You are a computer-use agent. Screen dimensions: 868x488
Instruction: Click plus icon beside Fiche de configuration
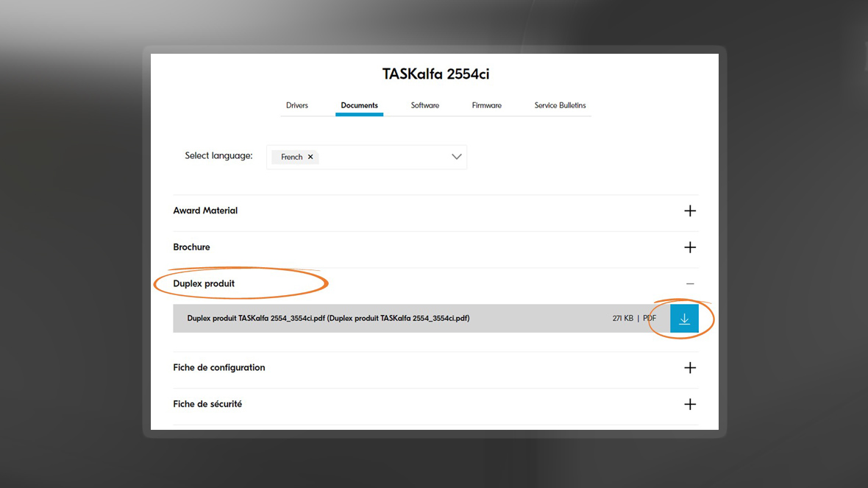click(x=689, y=368)
